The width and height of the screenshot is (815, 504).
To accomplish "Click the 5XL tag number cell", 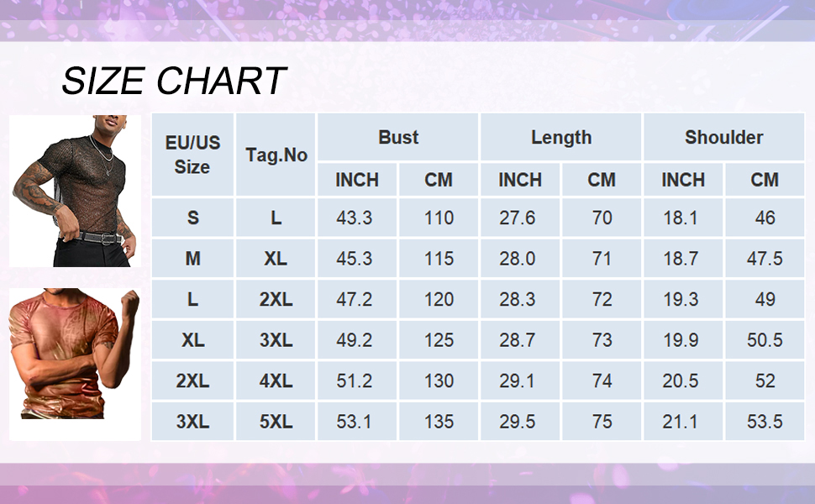I will pos(276,422).
